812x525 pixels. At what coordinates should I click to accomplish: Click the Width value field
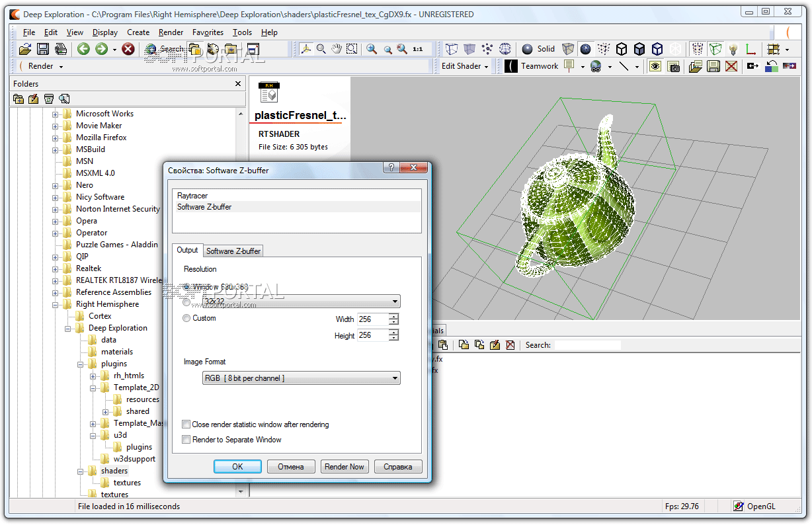pyautogui.click(x=372, y=319)
